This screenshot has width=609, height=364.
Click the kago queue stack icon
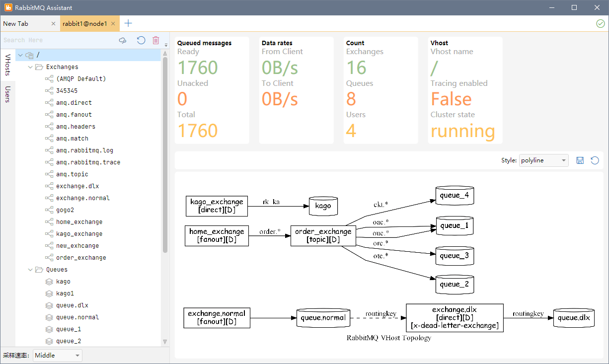[x=49, y=282]
